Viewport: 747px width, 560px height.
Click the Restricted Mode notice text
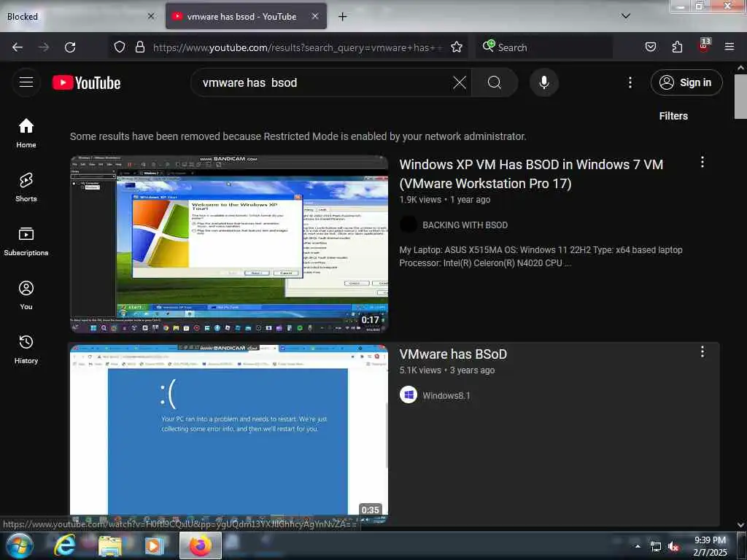(298, 136)
